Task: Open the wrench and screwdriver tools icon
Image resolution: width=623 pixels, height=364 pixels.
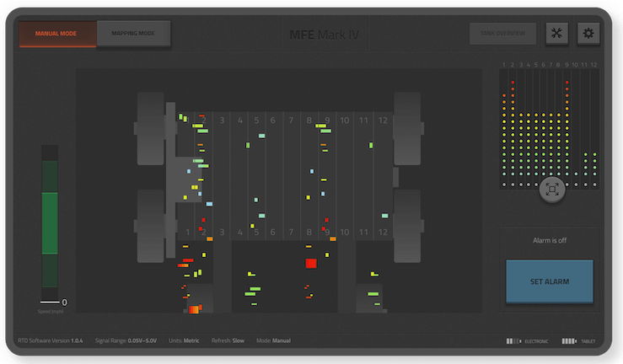Action: [x=556, y=34]
